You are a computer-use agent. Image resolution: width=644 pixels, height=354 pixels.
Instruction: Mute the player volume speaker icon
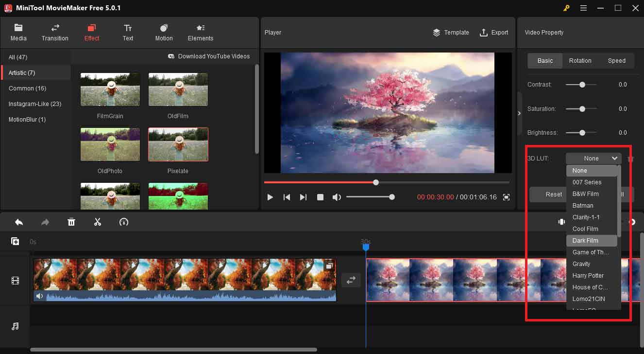pyautogui.click(x=337, y=197)
